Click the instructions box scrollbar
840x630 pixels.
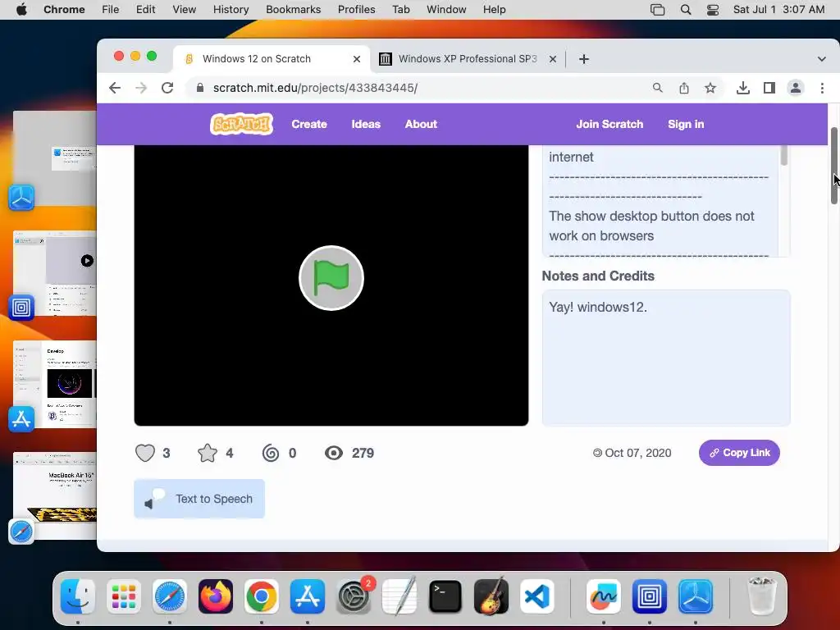point(783,155)
